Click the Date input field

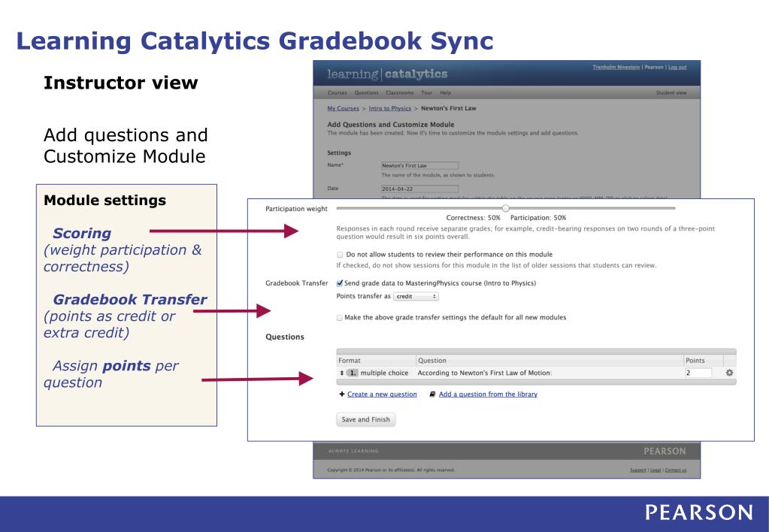419,189
